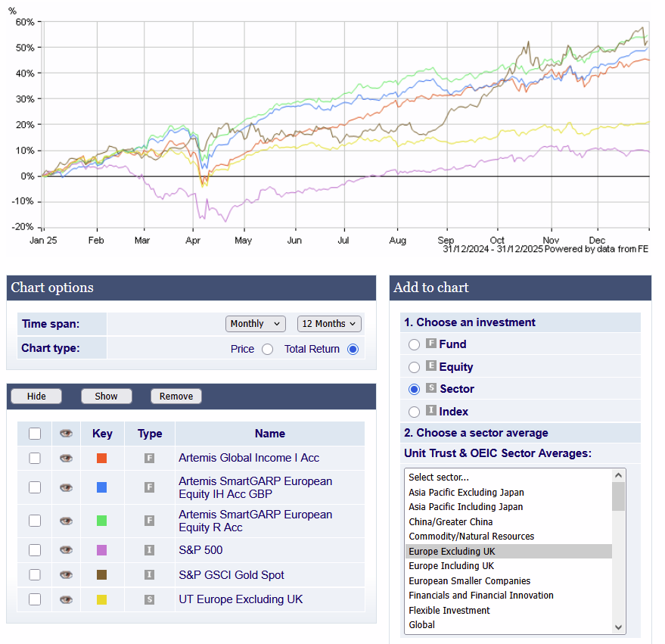Select the Price chart type radio button
Image resolution: width=665 pixels, height=644 pixels.
[267, 349]
